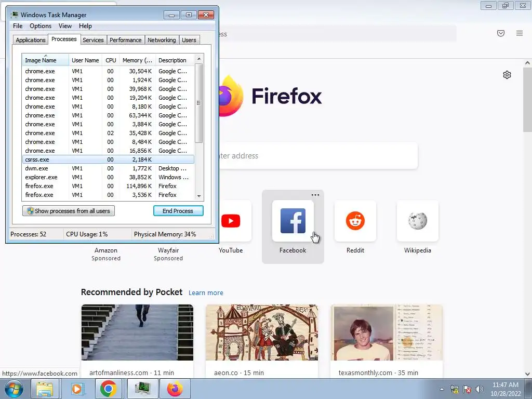This screenshot has width=532, height=399.
Task: Show hidden system tray icons
Action: pos(442,389)
